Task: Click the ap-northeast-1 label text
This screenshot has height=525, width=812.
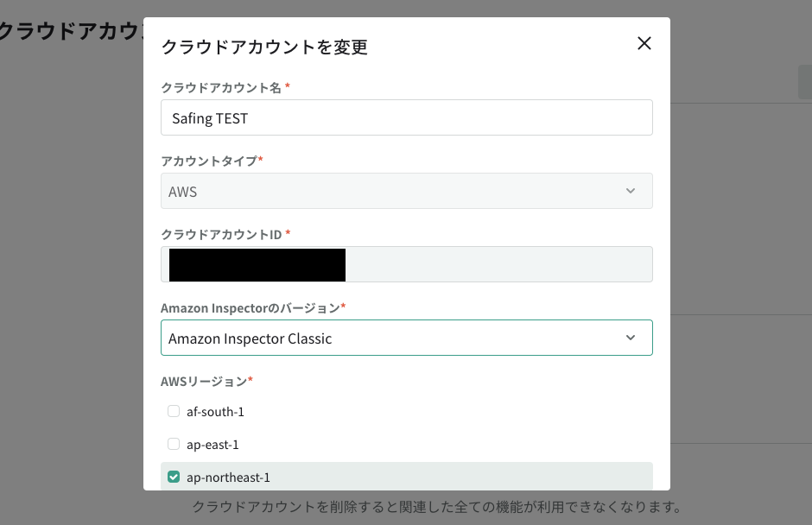Action: click(228, 478)
